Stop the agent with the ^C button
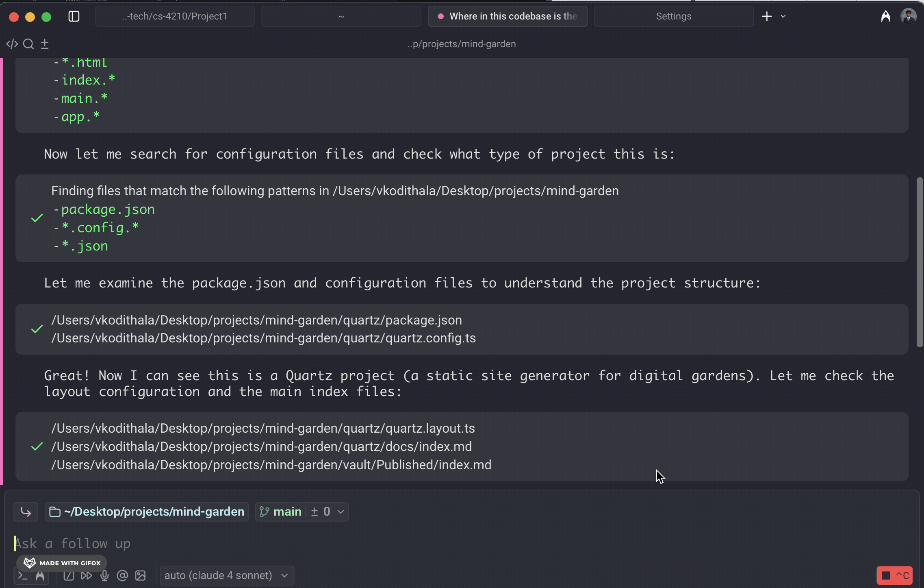Viewport: 924px width, 588px height. pyautogui.click(x=894, y=575)
